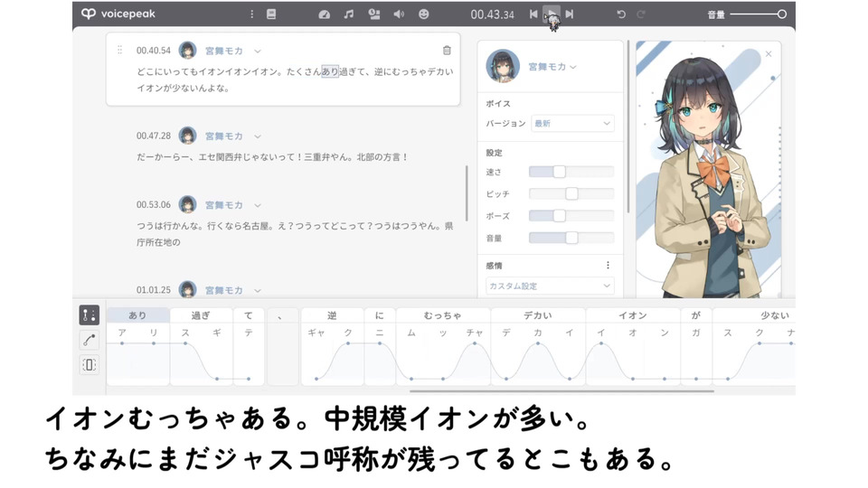Adjust the master 音量 slider
This screenshot has width=868, height=488.
click(x=758, y=14)
